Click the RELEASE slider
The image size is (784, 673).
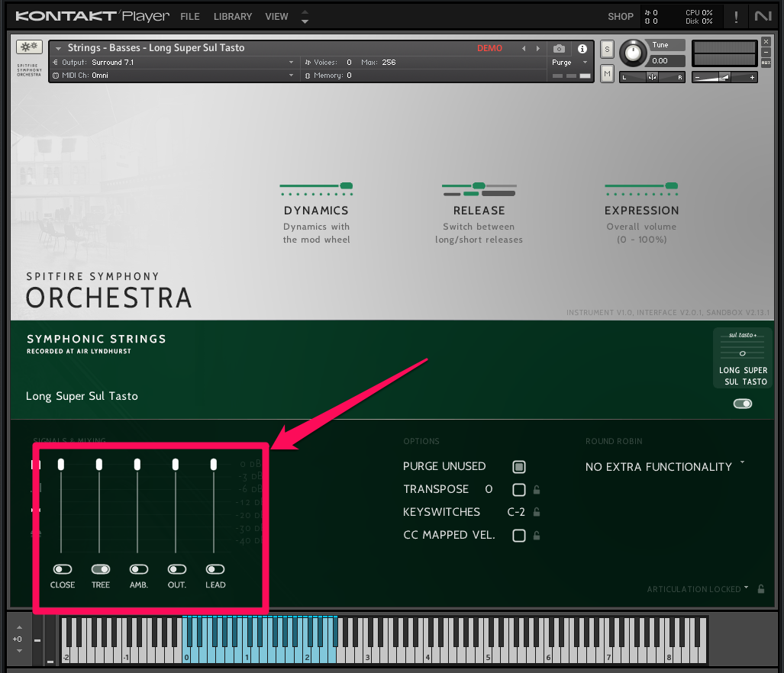[479, 186]
